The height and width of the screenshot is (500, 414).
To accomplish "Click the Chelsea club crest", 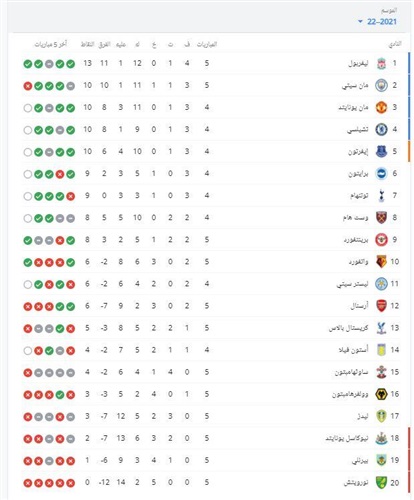I will (381, 129).
